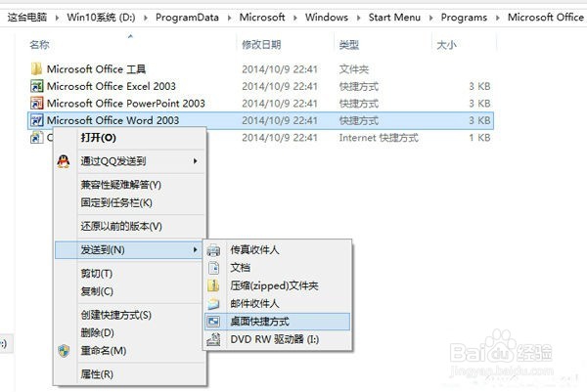Click the Internet shortcut file icon
Screen dimensions: 587x392
point(37,137)
